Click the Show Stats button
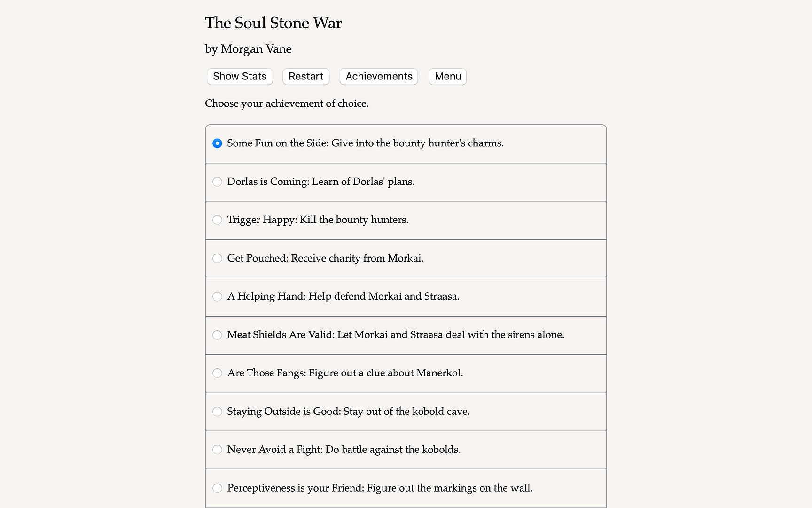 point(240,77)
